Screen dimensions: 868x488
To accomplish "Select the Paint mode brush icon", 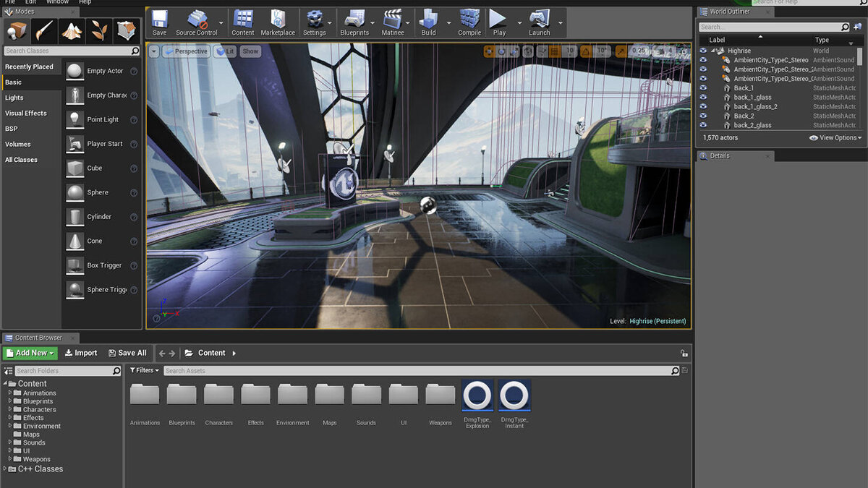I will click(x=44, y=31).
